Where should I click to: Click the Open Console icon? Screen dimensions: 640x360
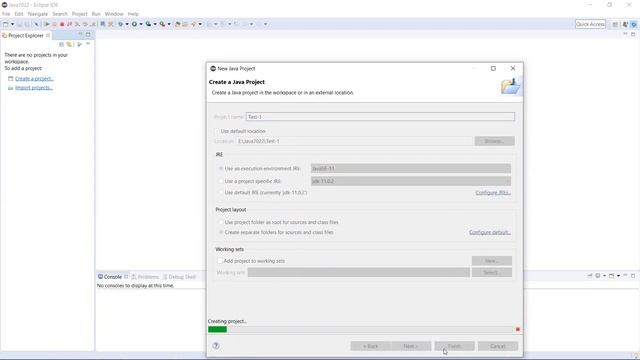pos(611,276)
